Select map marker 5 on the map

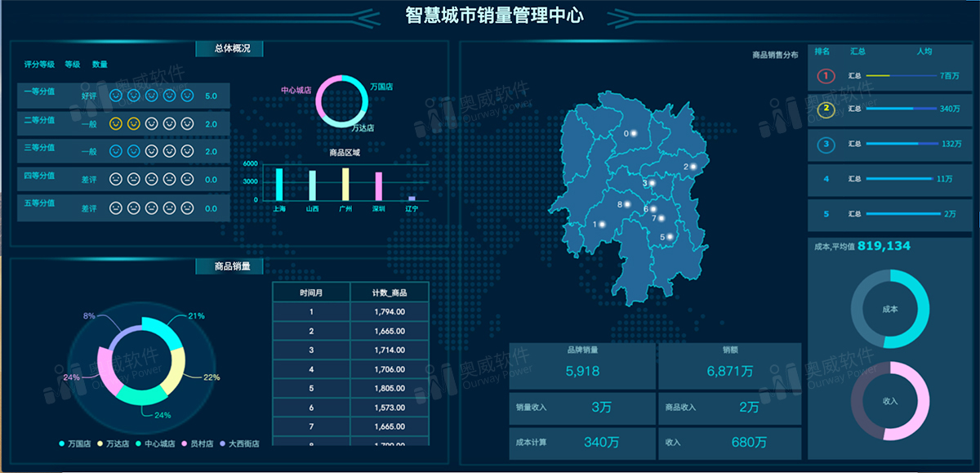(670, 237)
